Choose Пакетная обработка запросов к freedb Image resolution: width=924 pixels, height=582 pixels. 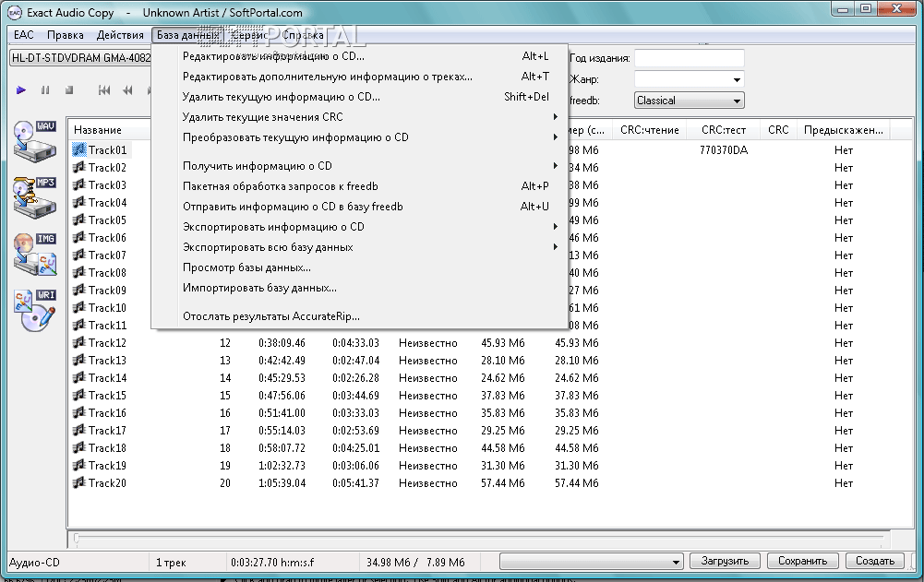[x=359, y=186]
